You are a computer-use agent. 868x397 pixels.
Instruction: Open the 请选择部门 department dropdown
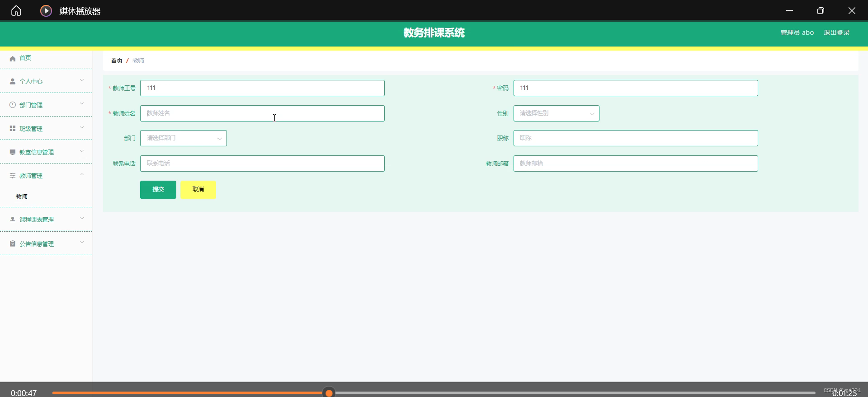click(x=183, y=138)
